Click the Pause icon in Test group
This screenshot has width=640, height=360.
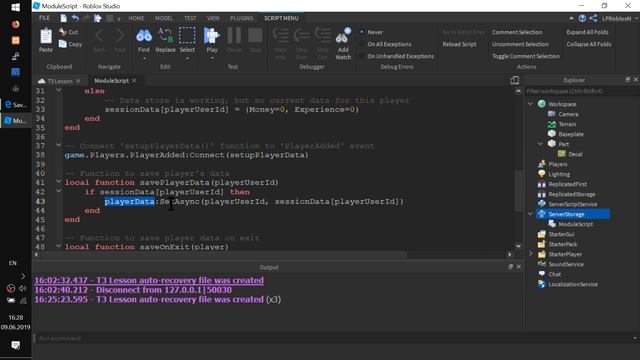pos(234,36)
